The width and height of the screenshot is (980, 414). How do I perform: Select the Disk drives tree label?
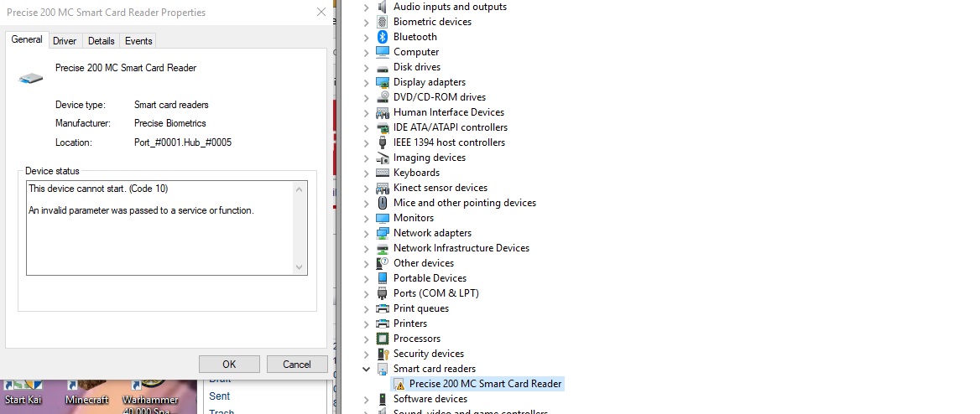(x=417, y=67)
